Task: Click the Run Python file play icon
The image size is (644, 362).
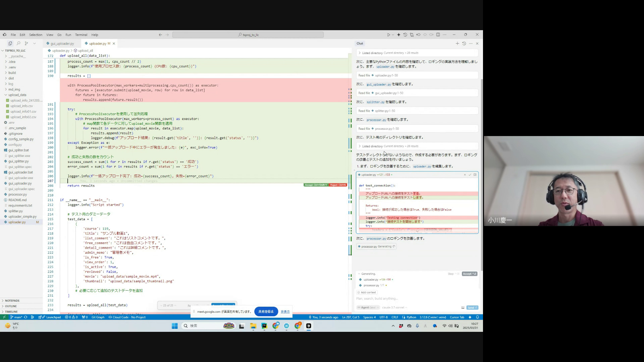Action: 388,35
